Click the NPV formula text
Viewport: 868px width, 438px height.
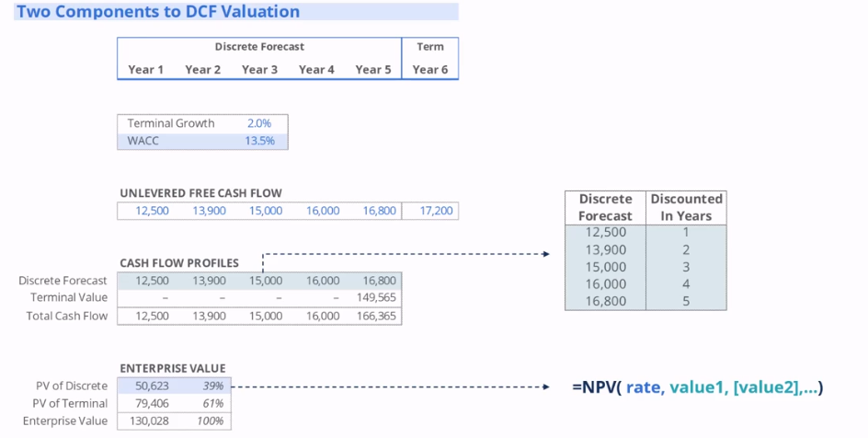pos(697,387)
